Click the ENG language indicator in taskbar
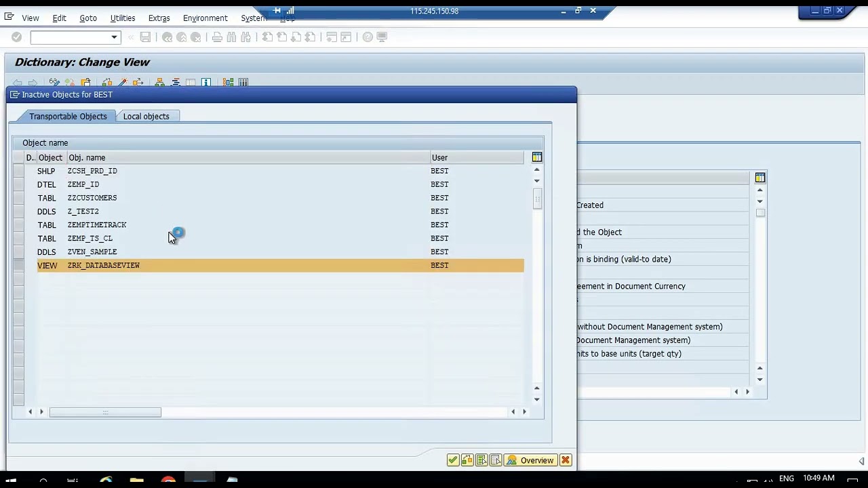 tap(786, 479)
